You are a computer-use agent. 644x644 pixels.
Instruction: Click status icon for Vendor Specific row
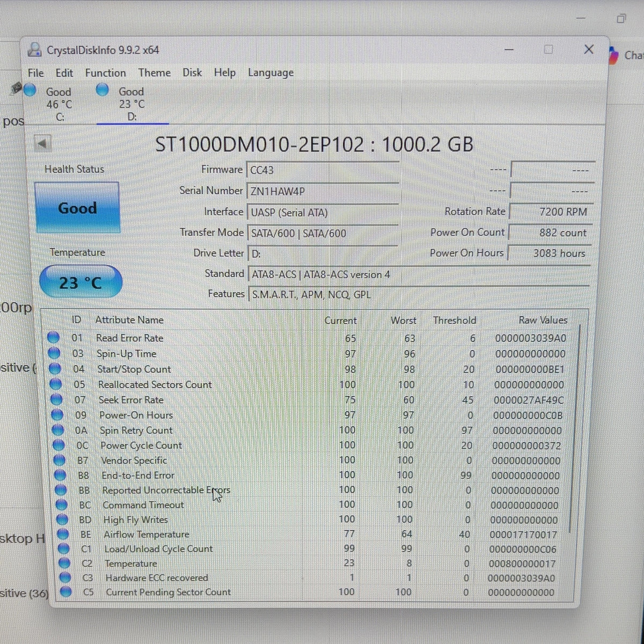tap(60, 460)
